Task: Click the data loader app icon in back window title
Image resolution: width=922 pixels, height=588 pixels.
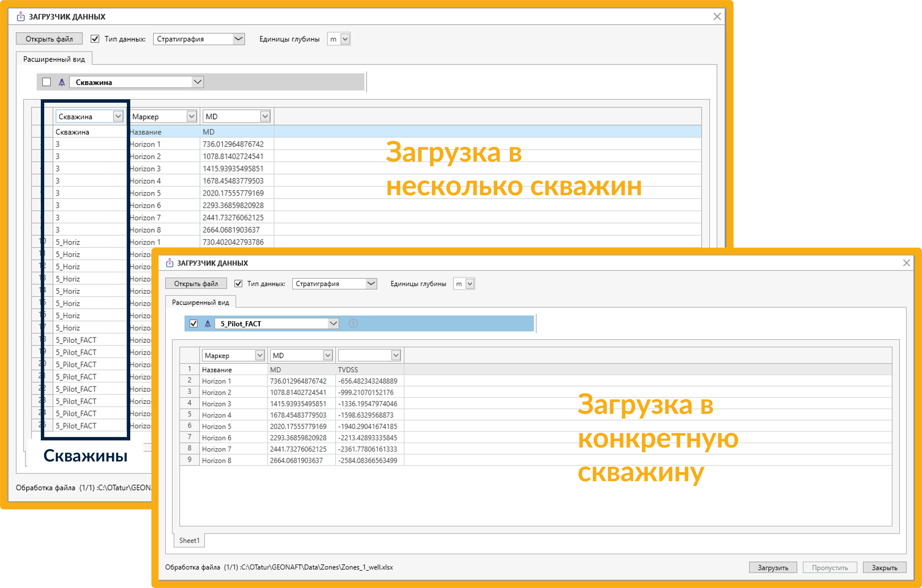Action: tap(21, 16)
